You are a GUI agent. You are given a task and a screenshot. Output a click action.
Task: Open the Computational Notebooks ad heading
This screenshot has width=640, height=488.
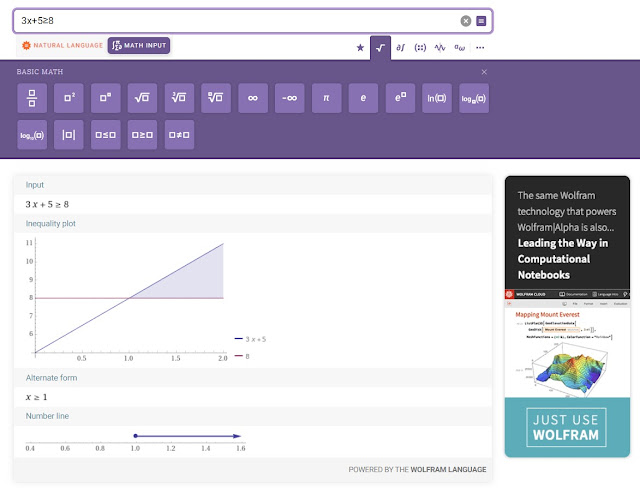click(563, 259)
